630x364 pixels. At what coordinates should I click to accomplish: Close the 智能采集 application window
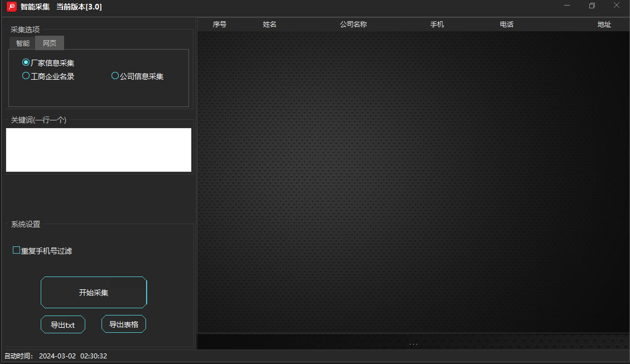[x=617, y=6]
